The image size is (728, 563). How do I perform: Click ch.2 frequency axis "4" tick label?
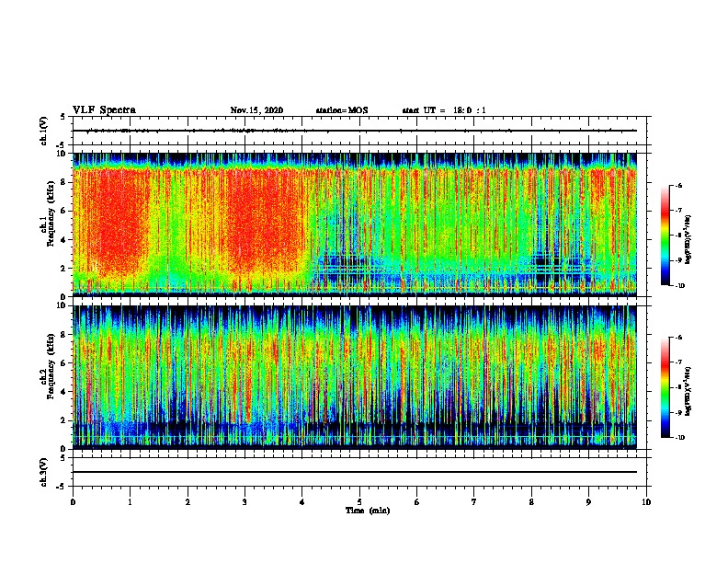point(63,392)
